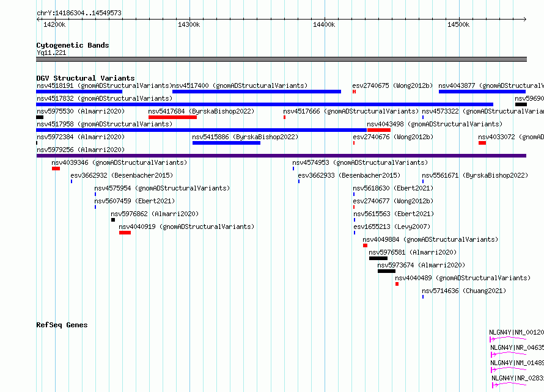
Task: Click the RefSeq Genes track title
Action: coord(62,325)
